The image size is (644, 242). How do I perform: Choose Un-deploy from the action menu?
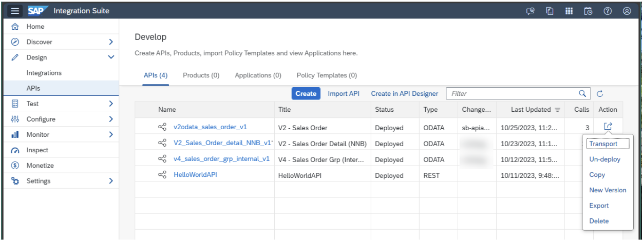pos(605,159)
